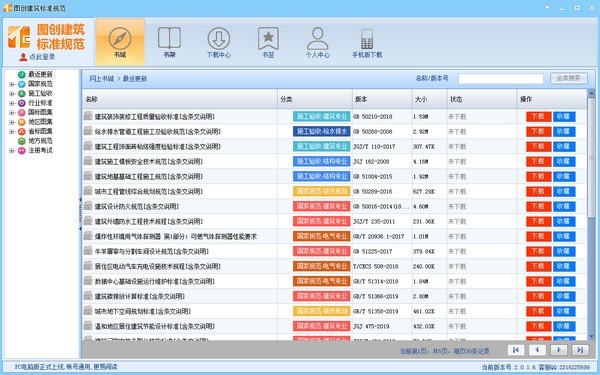The width and height of the screenshot is (600, 375).
Task: Open the 书架 bookshelf icon
Action: (x=169, y=42)
